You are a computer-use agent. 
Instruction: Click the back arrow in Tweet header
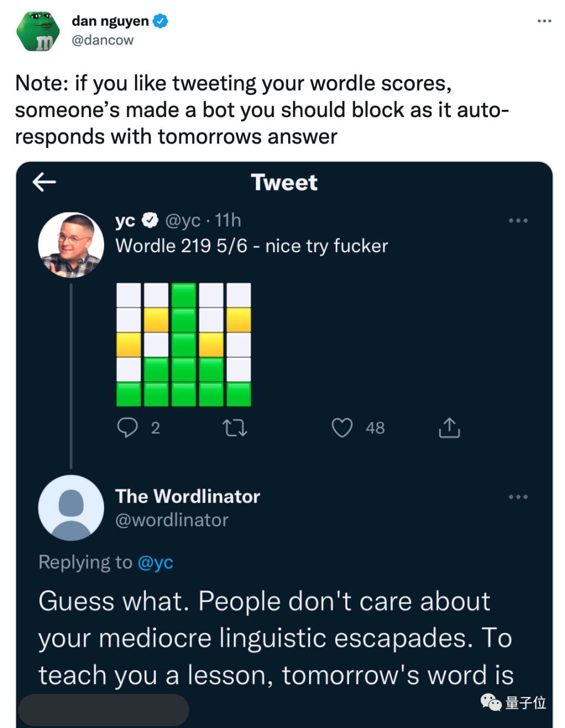[x=44, y=182]
